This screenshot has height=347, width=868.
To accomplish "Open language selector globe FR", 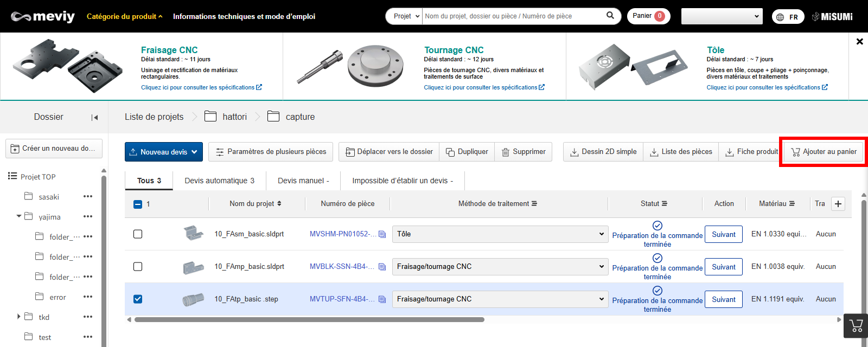I will (787, 17).
